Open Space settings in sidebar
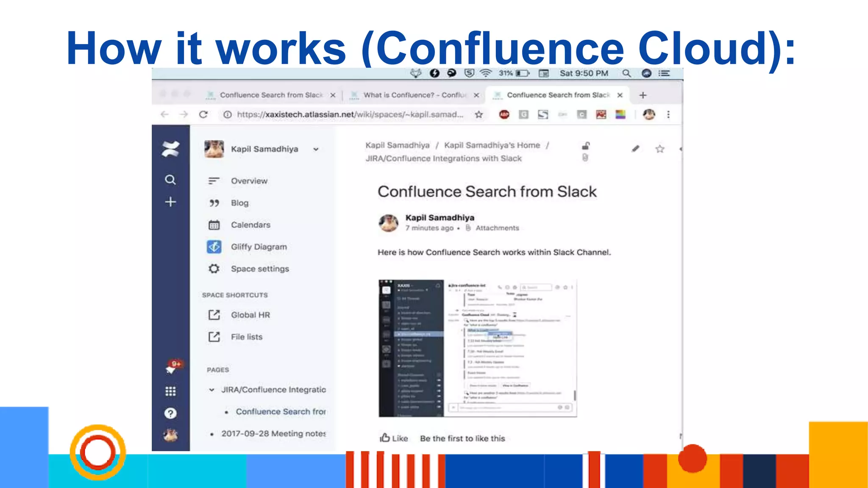This screenshot has height=488, width=868. coord(260,269)
